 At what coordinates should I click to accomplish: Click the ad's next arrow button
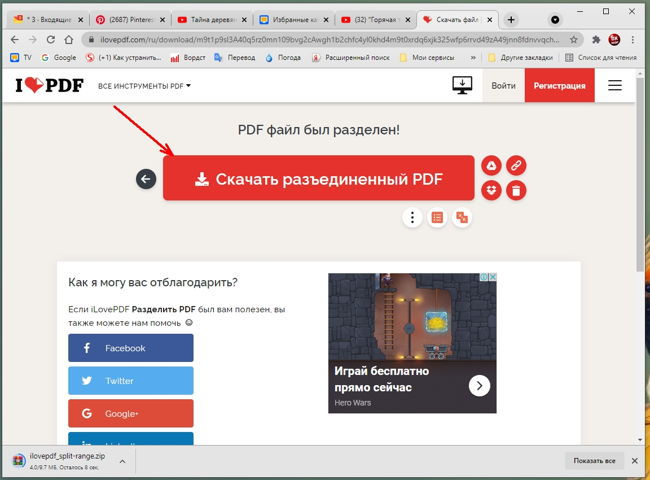480,386
